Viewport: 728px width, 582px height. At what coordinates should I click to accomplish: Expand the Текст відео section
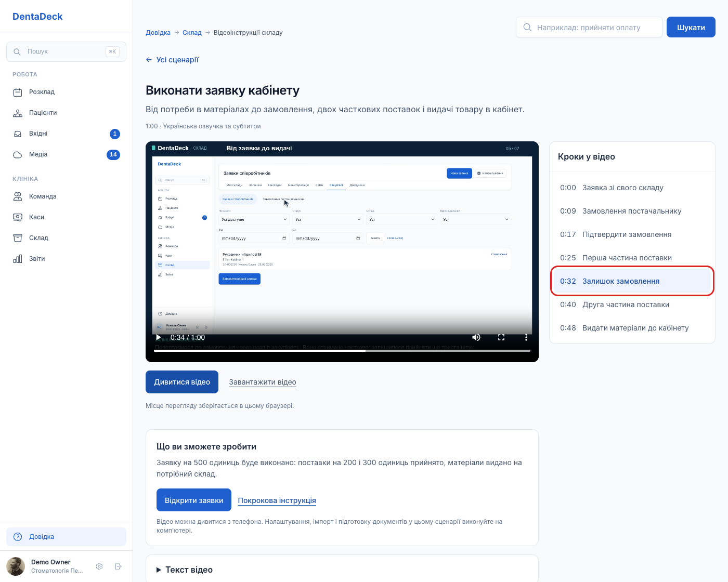[342, 570]
